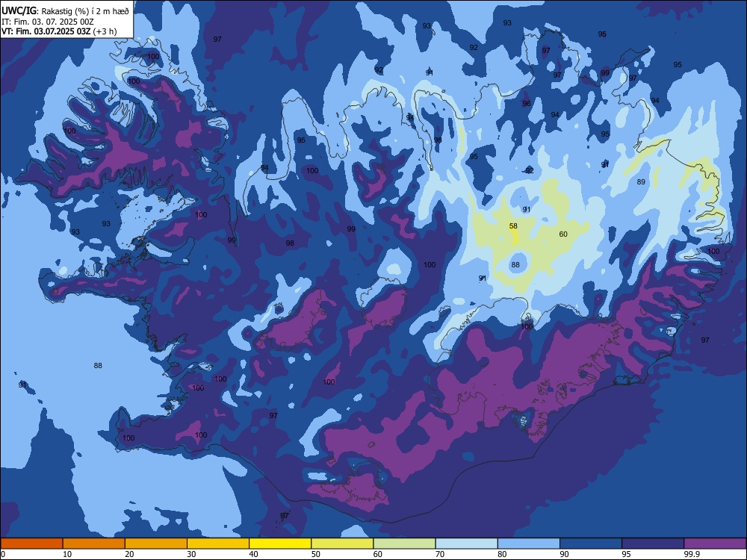Click the orange 10–20 legend swatch
747x560 pixels.
(94, 544)
